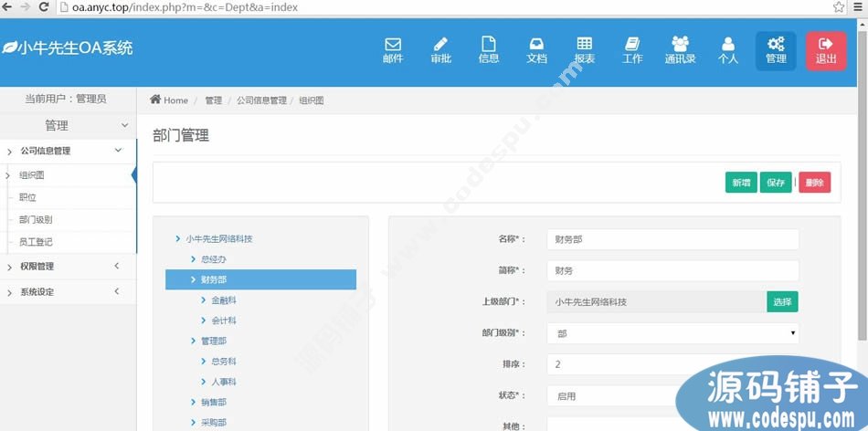Open the 状态 dropdown showing 启用
The width and height of the screenshot is (868, 431).
pos(672,396)
